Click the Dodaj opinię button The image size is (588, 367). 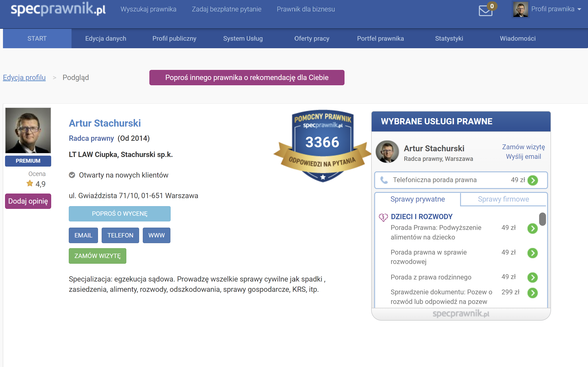(28, 201)
